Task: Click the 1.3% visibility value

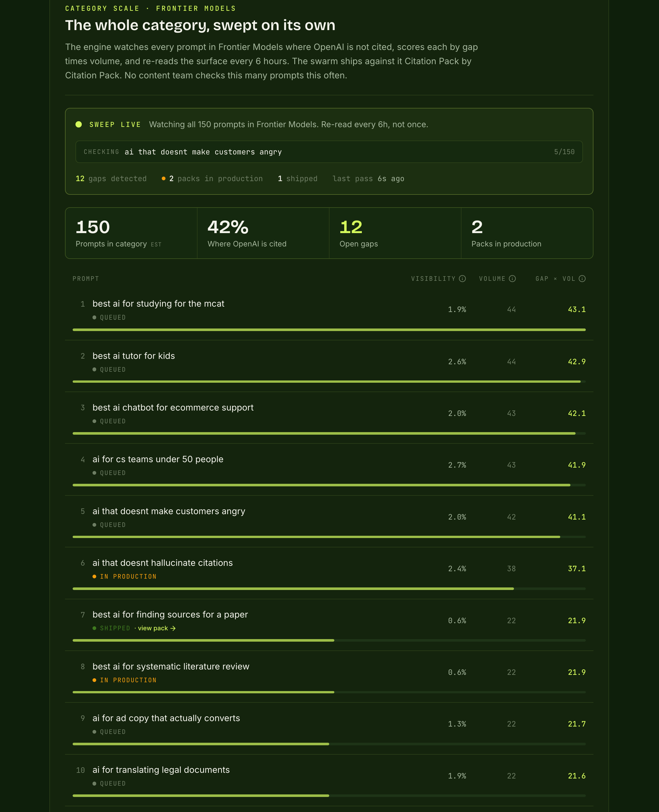Action: coord(457,724)
